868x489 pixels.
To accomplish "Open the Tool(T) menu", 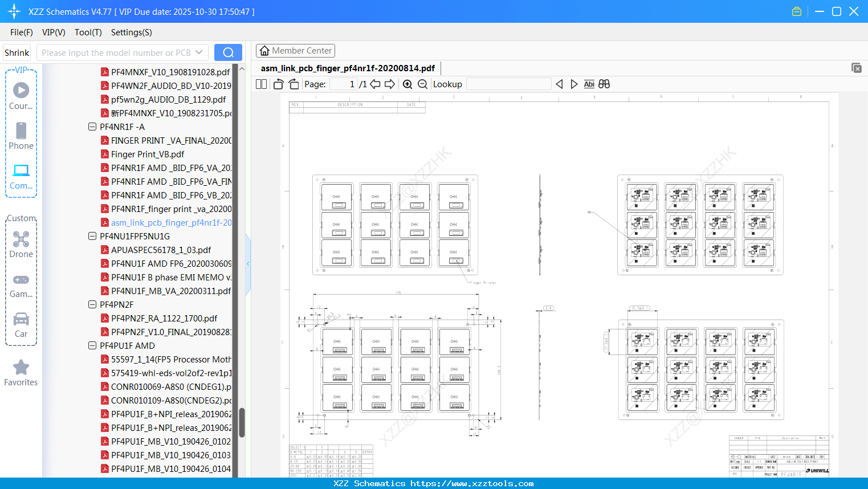I will point(88,32).
